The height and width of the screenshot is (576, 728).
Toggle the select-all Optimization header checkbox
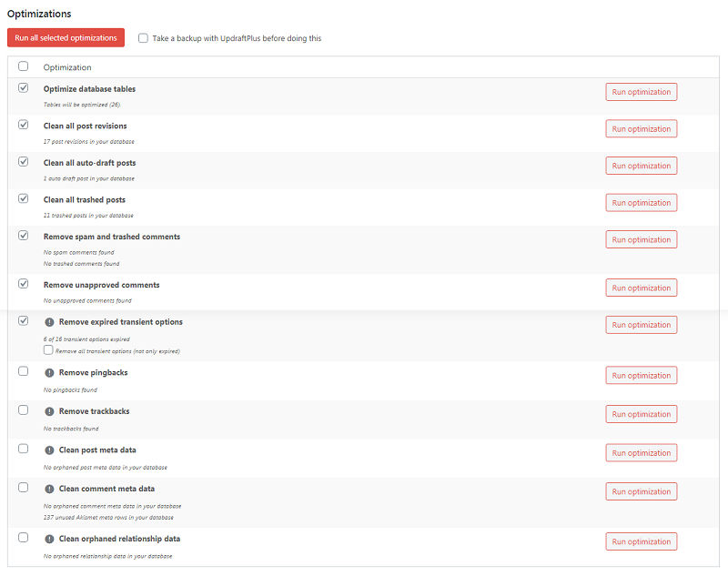click(x=24, y=66)
